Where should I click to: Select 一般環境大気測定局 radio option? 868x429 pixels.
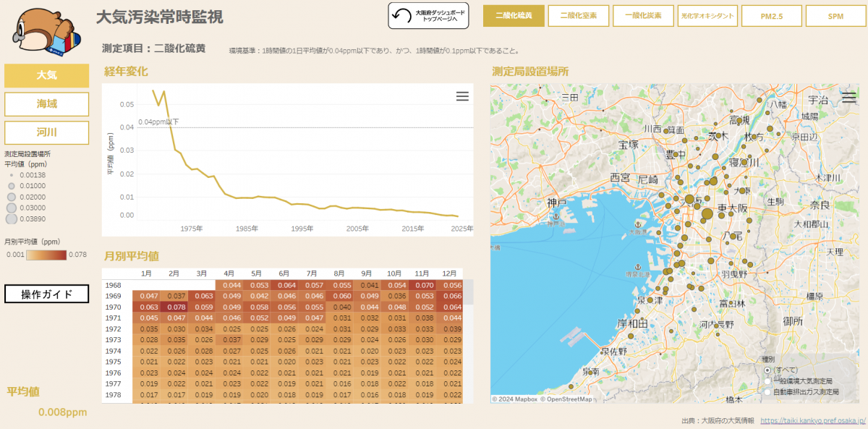pyautogui.click(x=767, y=381)
